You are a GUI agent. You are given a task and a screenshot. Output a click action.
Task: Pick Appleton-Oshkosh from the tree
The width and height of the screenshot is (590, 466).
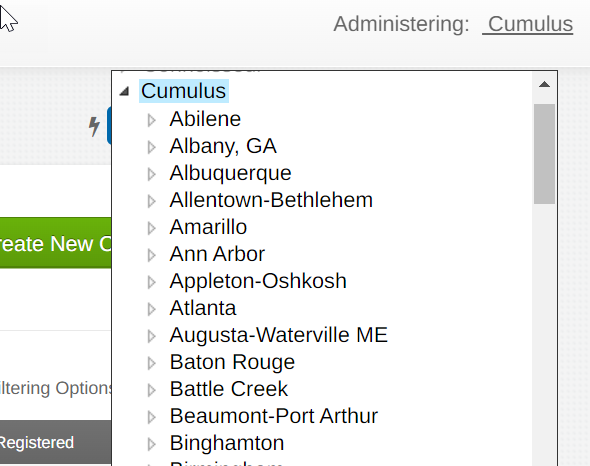258,281
